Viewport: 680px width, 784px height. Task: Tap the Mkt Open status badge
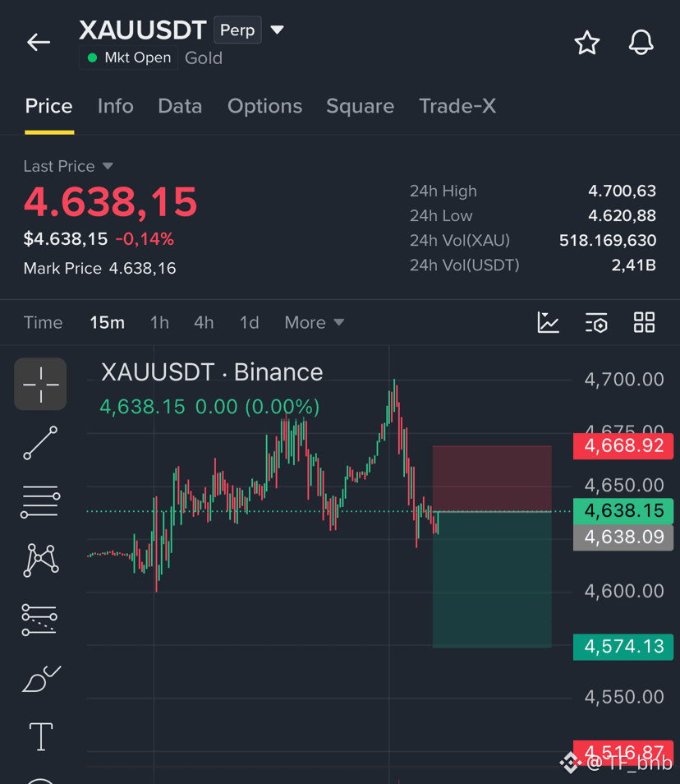coord(128,58)
